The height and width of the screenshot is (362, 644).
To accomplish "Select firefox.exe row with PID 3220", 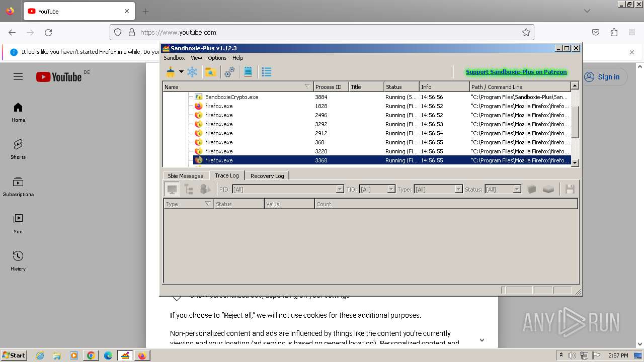I will tap(368, 151).
